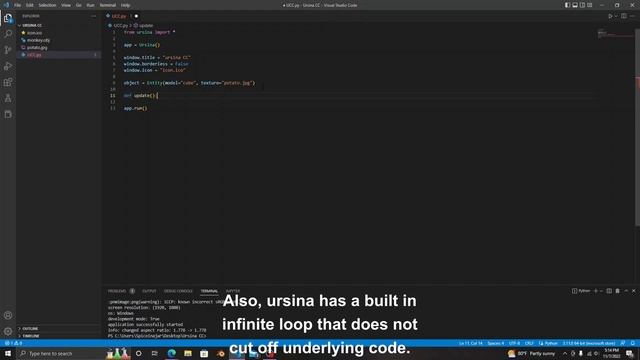Screen dimensions: 640x360
Task: Switch to the Problems panel tab
Action: tap(117, 291)
